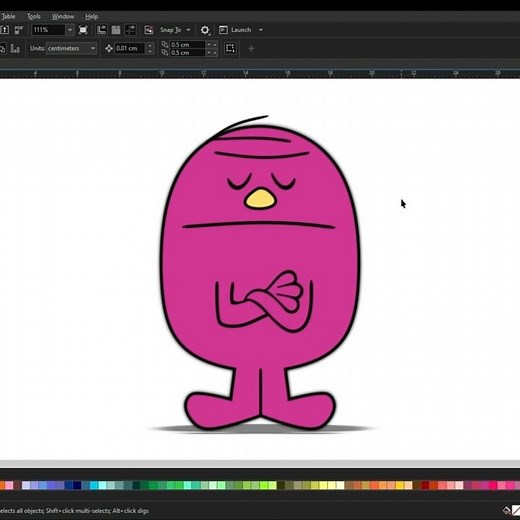Pick the dark red swatch in the palette
520x520 pixels.
[x=425, y=485]
